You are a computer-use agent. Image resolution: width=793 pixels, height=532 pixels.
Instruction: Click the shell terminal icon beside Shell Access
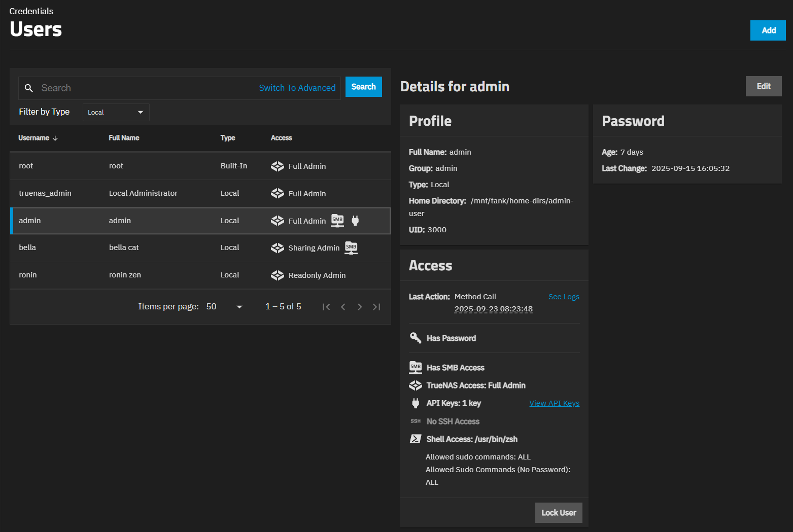click(416, 439)
